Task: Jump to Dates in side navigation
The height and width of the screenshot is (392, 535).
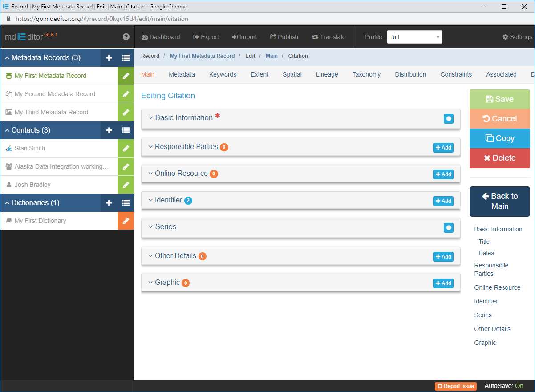Action: 486,253
